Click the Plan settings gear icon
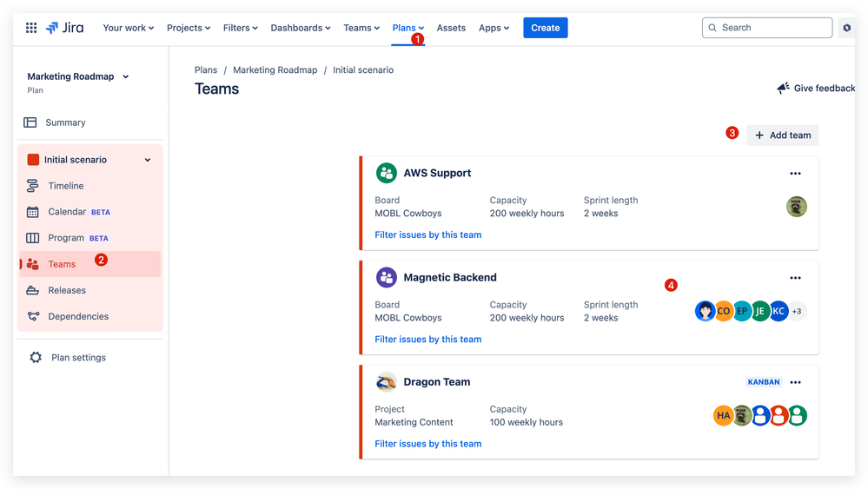The height and width of the screenshot is (489, 868). [x=36, y=357]
